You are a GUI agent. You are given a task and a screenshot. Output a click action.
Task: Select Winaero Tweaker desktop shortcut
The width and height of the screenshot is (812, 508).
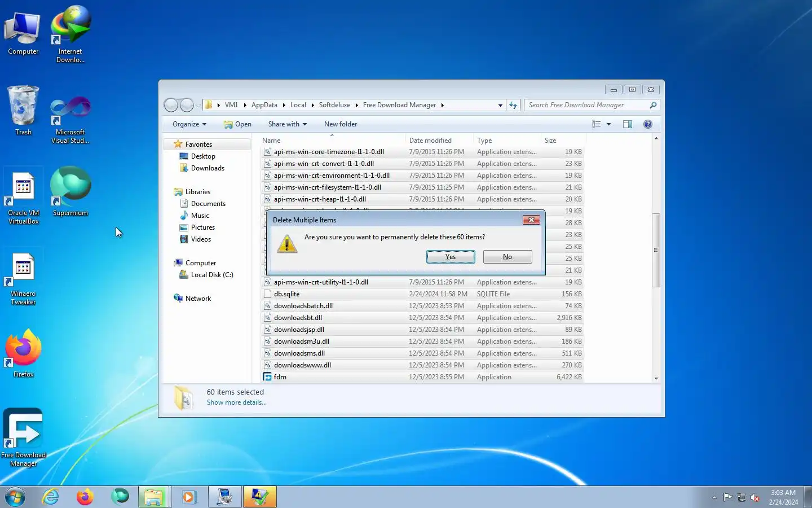pos(23,279)
